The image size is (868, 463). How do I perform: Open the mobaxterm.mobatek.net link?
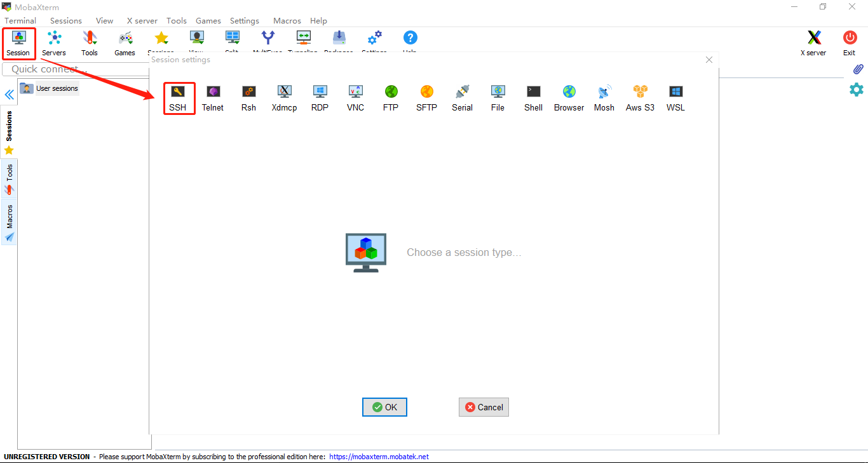[x=379, y=457]
